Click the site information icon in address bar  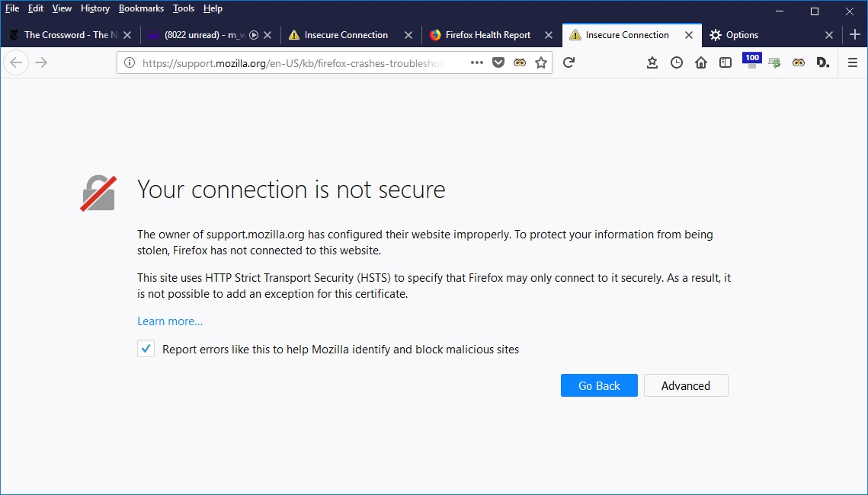click(130, 62)
